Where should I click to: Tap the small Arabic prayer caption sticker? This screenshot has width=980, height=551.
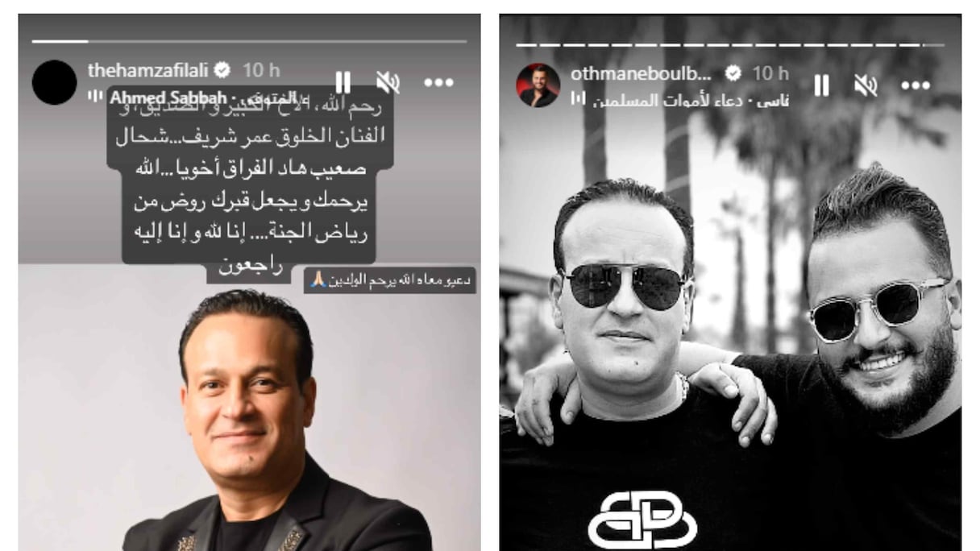[390, 280]
